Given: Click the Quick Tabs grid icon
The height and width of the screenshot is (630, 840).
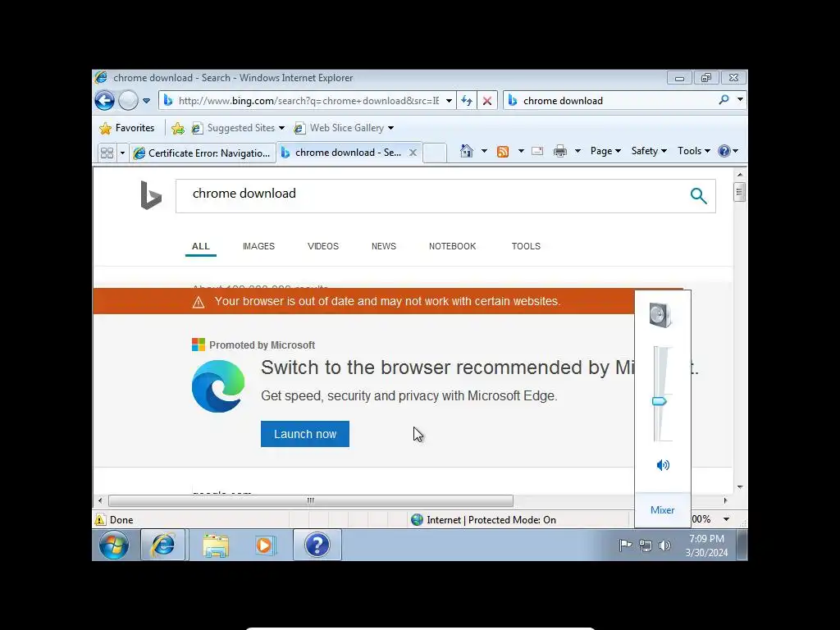Looking at the screenshot, I should [x=107, y=153].
